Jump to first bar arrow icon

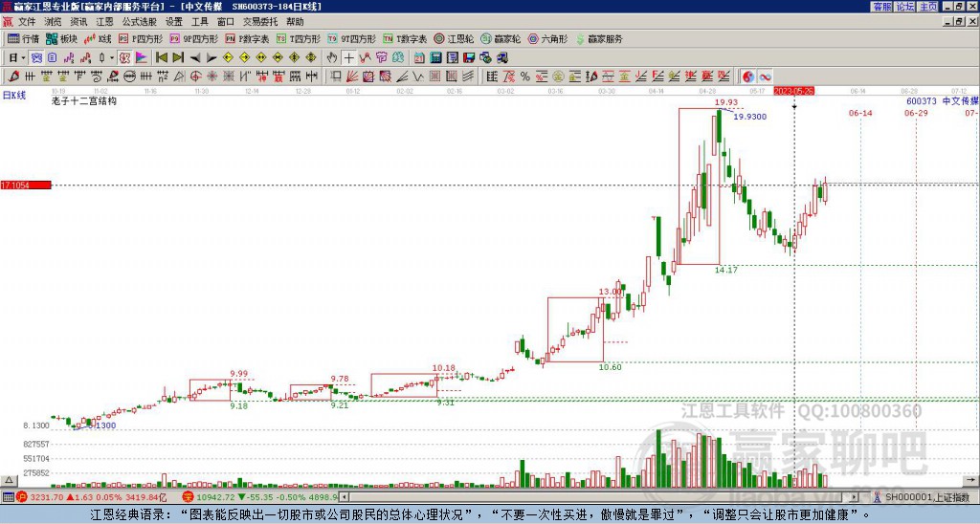point(161,58)
